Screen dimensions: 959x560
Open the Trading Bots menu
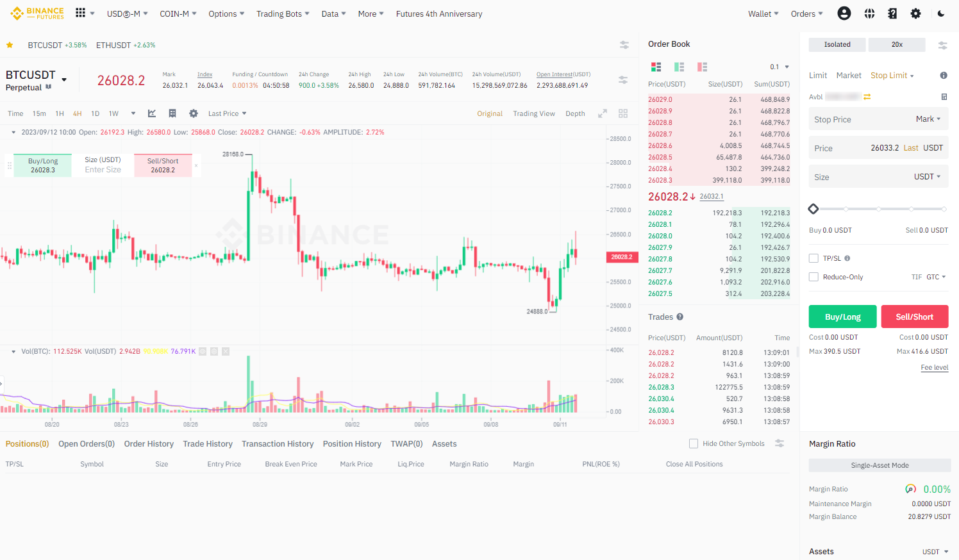click(283, 13)
